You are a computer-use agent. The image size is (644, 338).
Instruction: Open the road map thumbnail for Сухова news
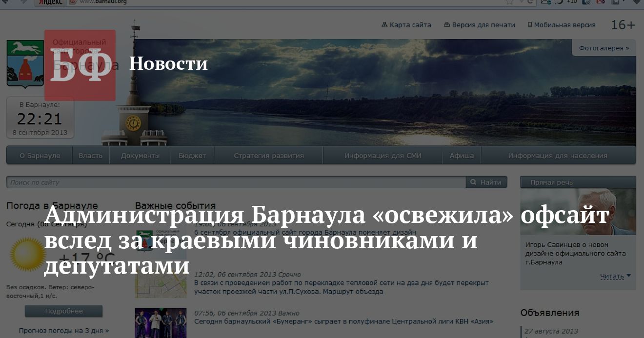coord(161,284)
